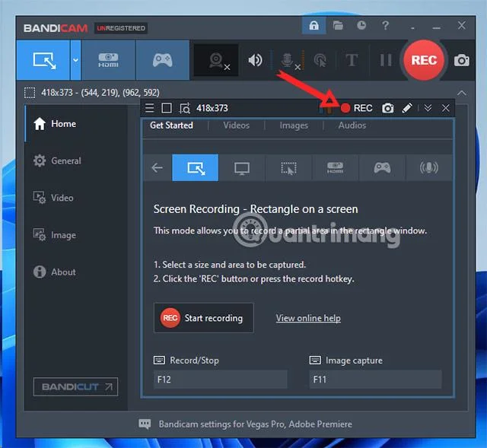Click the small REC button in the rectangle bar
The height and width of the screenshot is (448, 487).
click(357, 108)
